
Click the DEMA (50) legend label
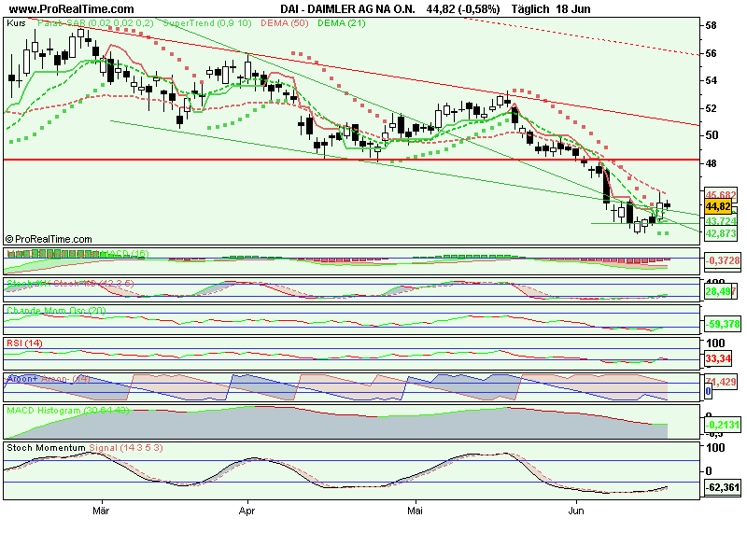(x=285, y=22)
